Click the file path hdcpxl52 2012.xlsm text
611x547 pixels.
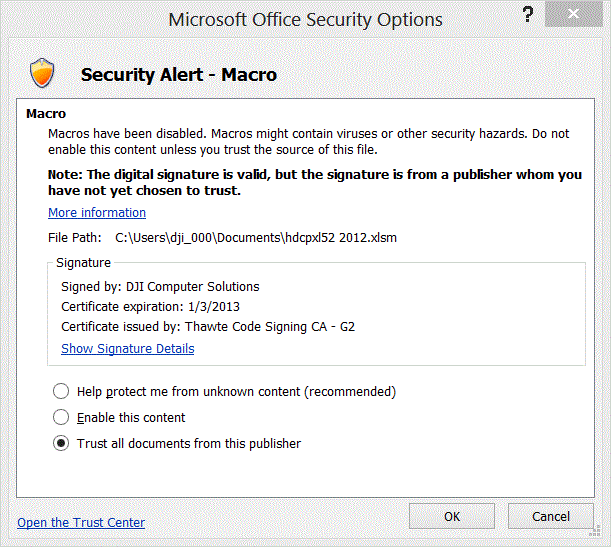(x=256, y=238)
